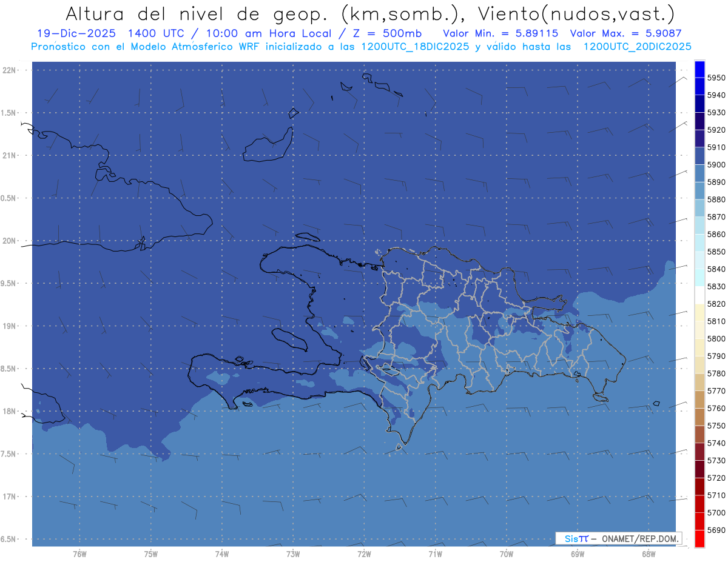Screen dimensions: 728x562
Task: Click the '72W' longitude label
Action: pyautogui.click(x=364, y=554)
